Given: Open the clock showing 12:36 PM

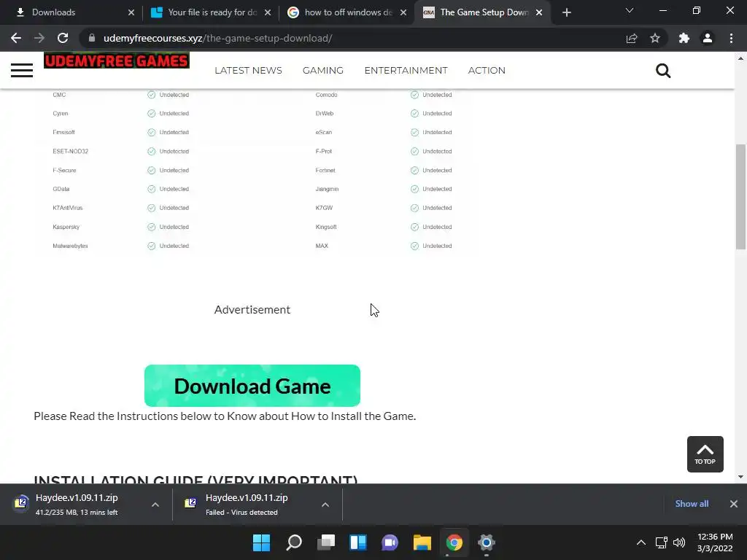Looking at the screenshot, I should click(x=715, y=542).
